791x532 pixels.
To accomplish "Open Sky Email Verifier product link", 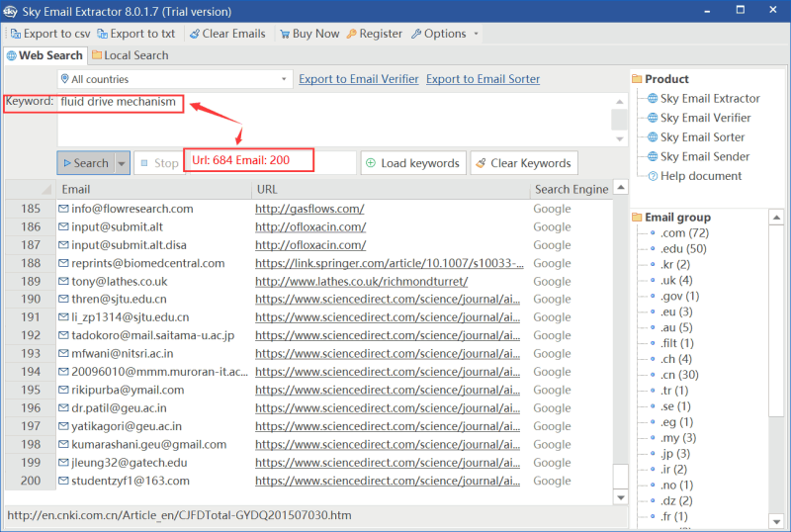I will 705,118.
